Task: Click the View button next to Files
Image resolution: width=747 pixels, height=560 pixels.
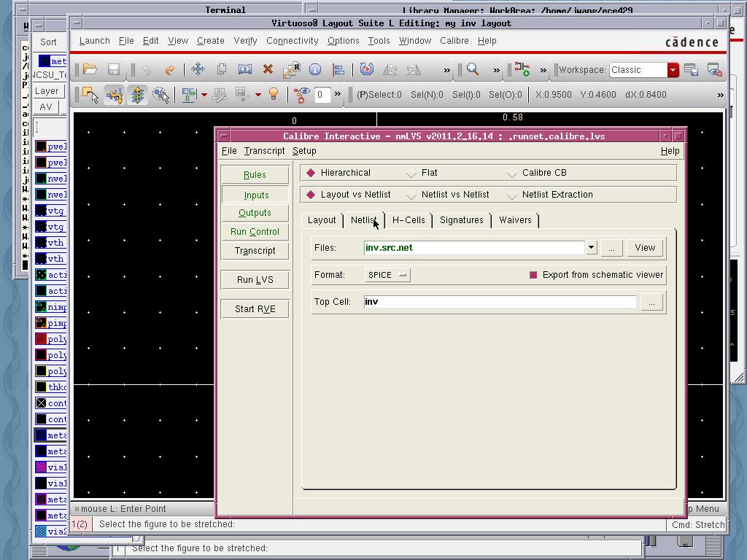Action: click(645, 248)
